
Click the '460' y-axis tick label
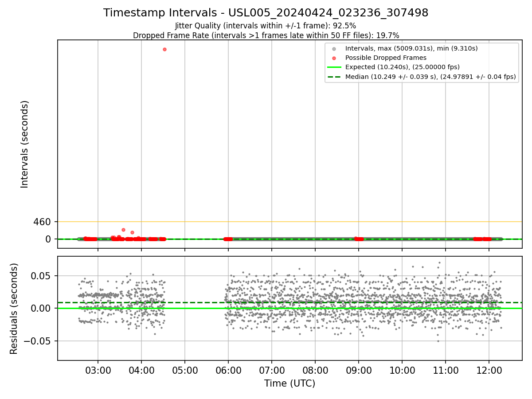tap(42, 222)
